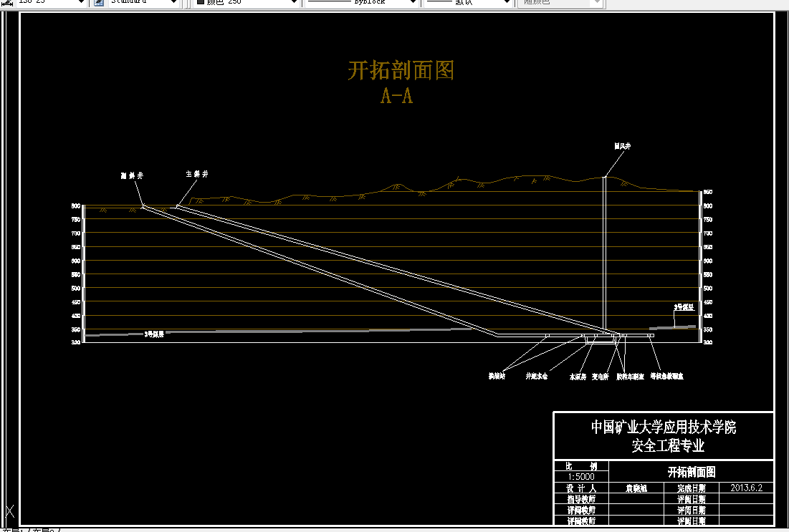Viewport: 789px width, 532px height.
Task: Select the designer name next to 设计人
Action: coord(636,488)
